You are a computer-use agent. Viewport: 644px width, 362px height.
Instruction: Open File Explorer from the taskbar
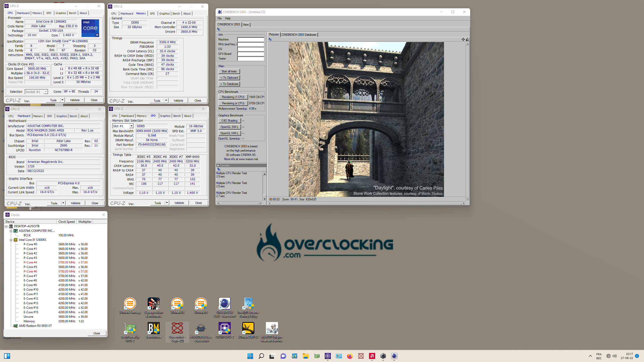click(305, 356)
